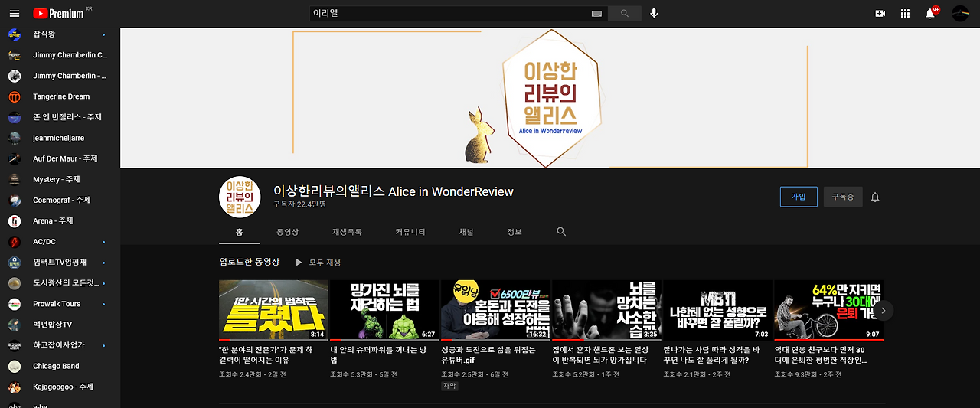Open the 커뮤니티 tab

(410, 232)
